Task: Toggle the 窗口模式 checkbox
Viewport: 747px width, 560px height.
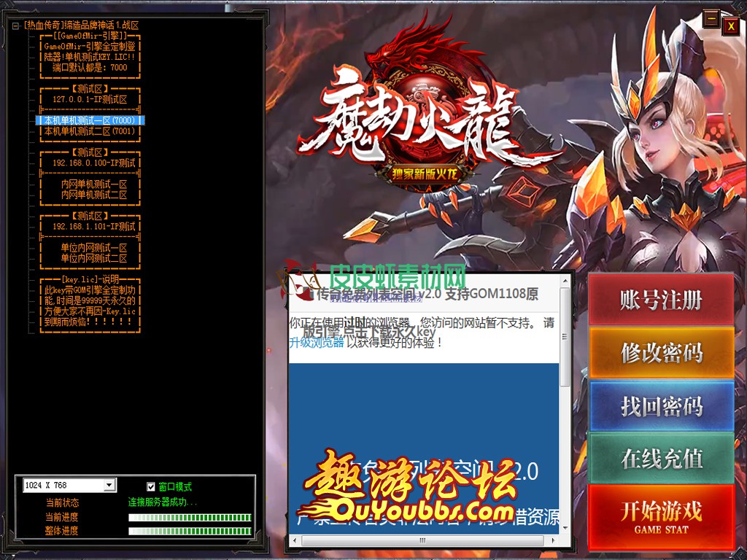Action: (151, 486)
